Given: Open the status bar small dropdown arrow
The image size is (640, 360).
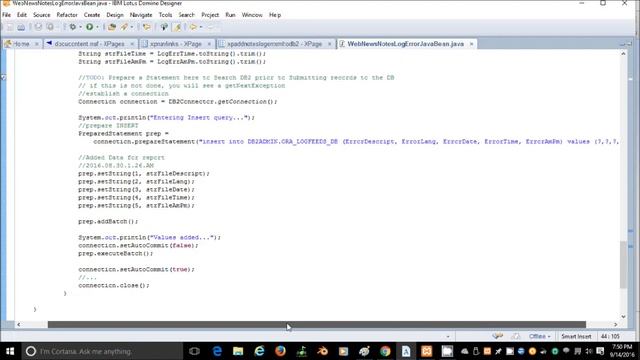Looking at the screenshot, I should click(448, 337).
